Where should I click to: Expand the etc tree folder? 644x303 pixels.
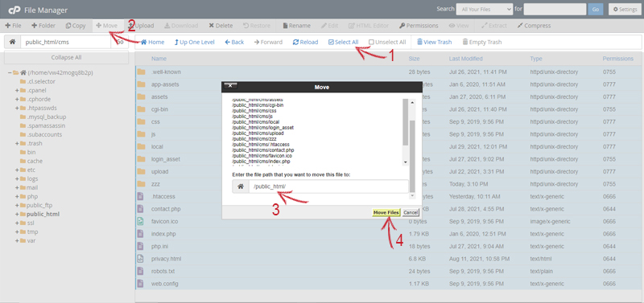[17, 170]
